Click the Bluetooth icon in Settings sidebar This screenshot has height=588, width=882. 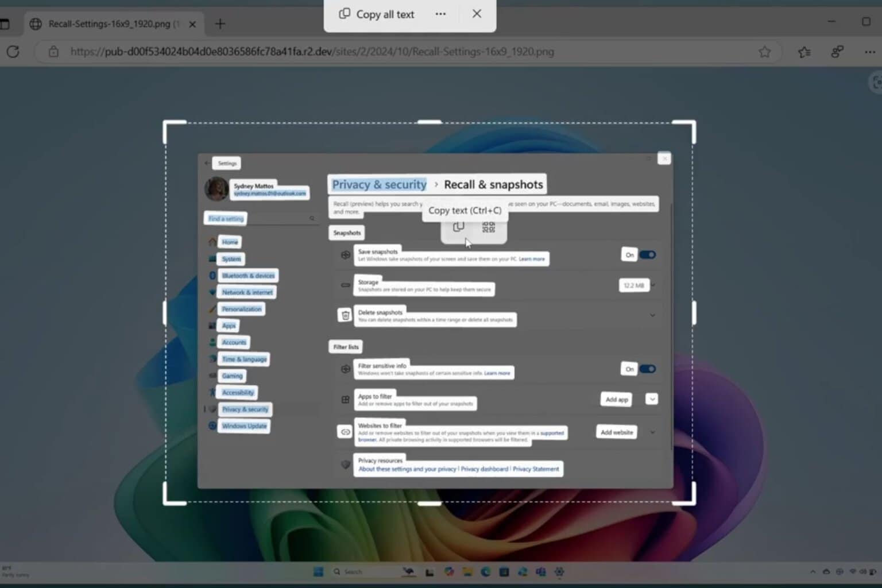(x=212, y=276)
